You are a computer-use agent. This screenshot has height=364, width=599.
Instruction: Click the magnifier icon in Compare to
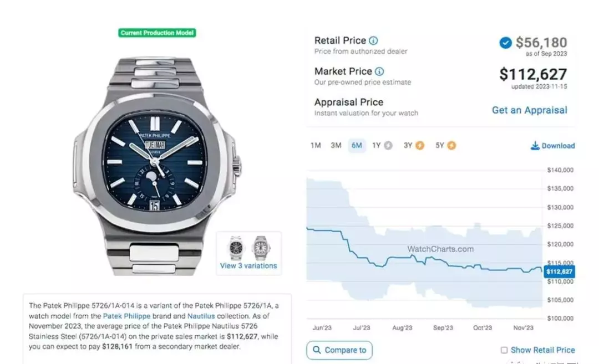coord(317,350)
